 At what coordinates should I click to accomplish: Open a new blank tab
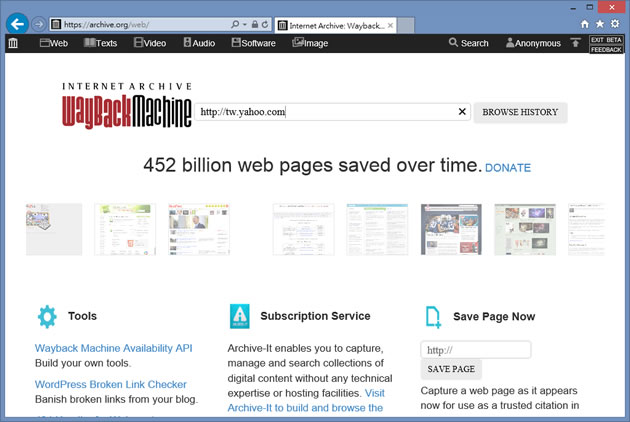coord(406,25)
